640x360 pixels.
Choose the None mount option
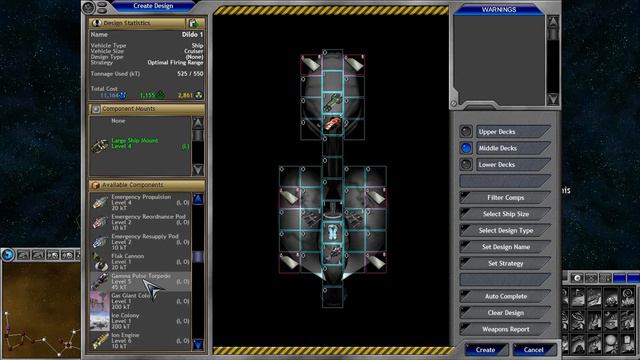coord(118,121)
